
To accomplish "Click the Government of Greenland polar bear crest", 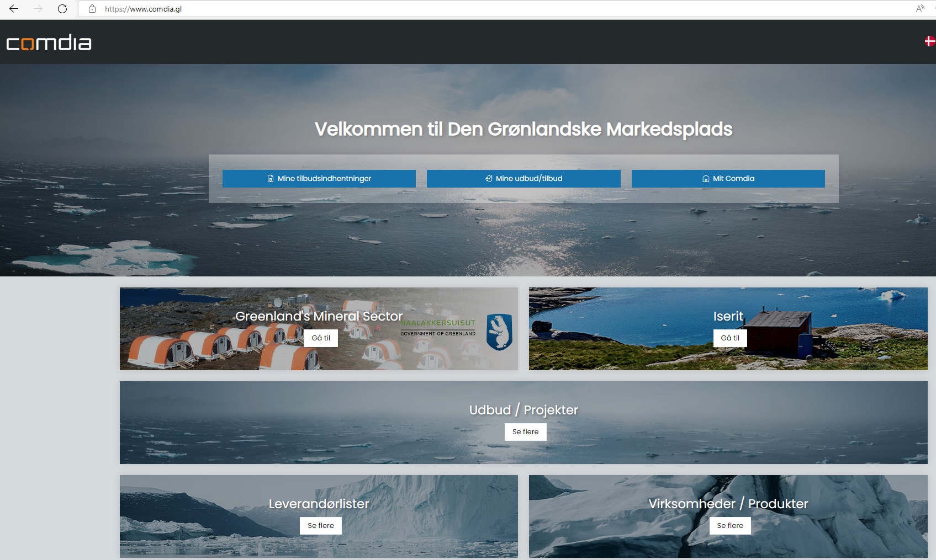I will [500, 332].
